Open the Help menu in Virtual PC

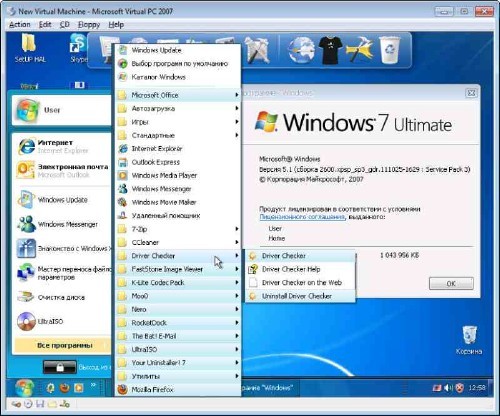pos(116,25)
